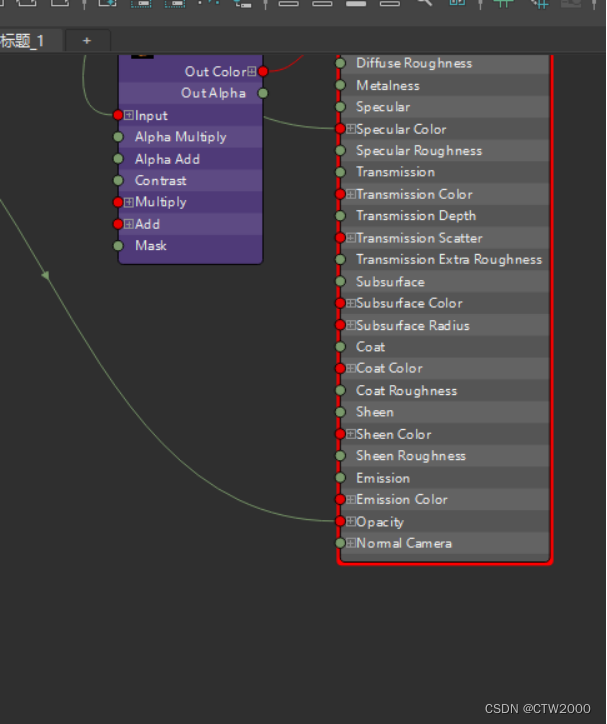Click the Transmission Depth input port
This screenshot has width=607, height=724.
coord(341,216)
